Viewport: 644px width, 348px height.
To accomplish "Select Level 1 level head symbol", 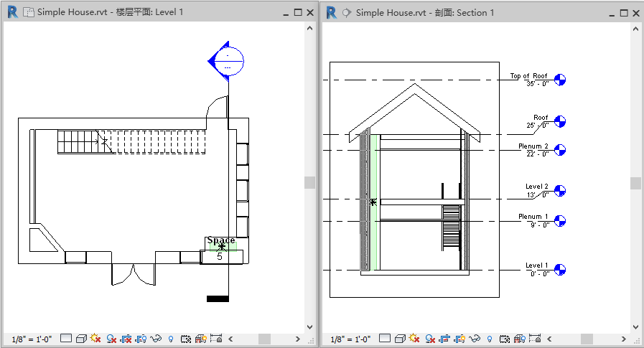I will tap(560, 270).
